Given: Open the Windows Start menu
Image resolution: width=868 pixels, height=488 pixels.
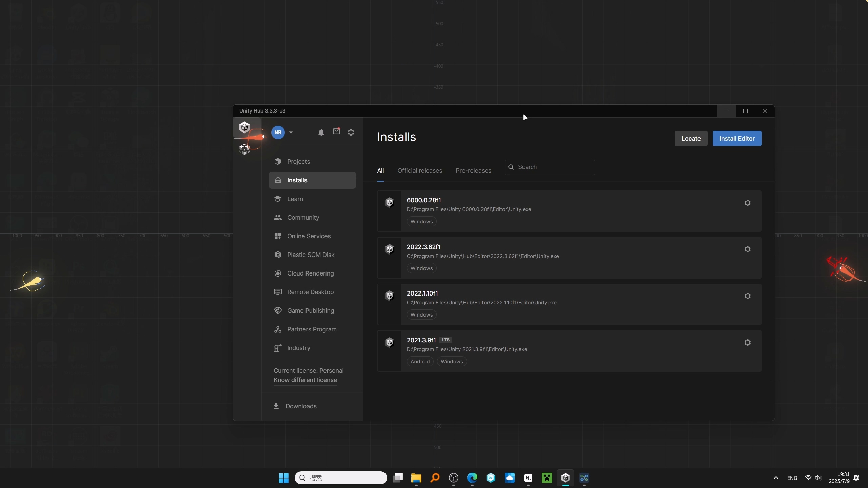Looking at the screenshot, I should (x=283, y=478).
